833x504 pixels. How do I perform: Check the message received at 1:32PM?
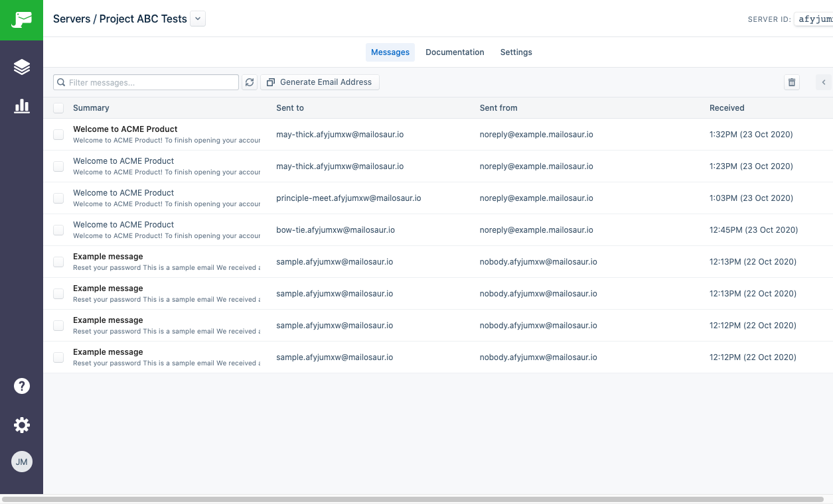pos(58,135)
